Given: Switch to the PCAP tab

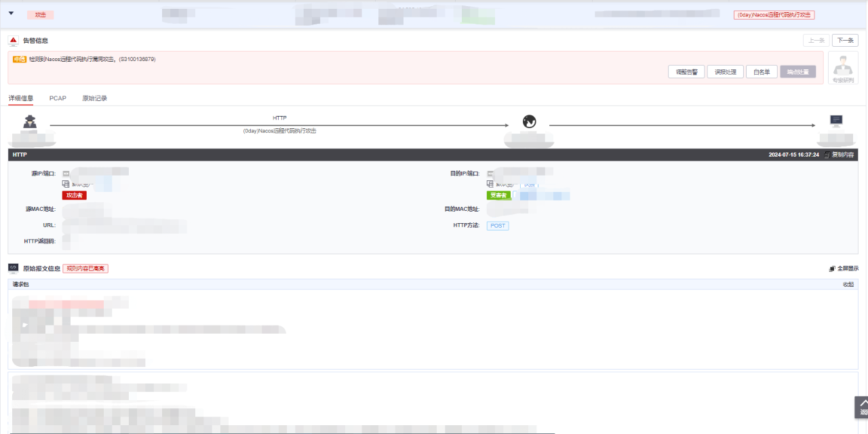Looking at the screenshot, I should [58, 98].
